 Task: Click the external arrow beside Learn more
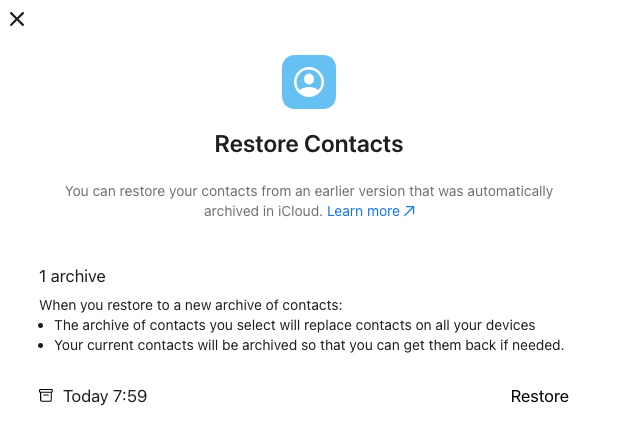pyautogui.click(x=409, y=212)
